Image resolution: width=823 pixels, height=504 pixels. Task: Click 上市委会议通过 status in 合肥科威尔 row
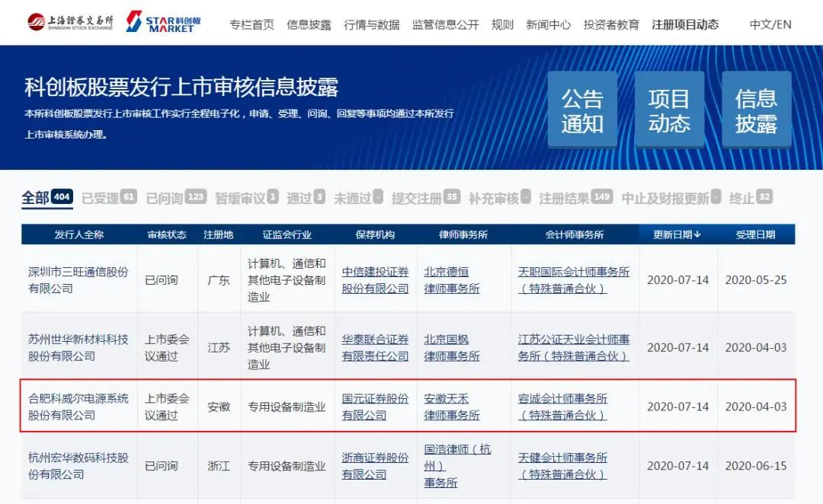(167, 407)
